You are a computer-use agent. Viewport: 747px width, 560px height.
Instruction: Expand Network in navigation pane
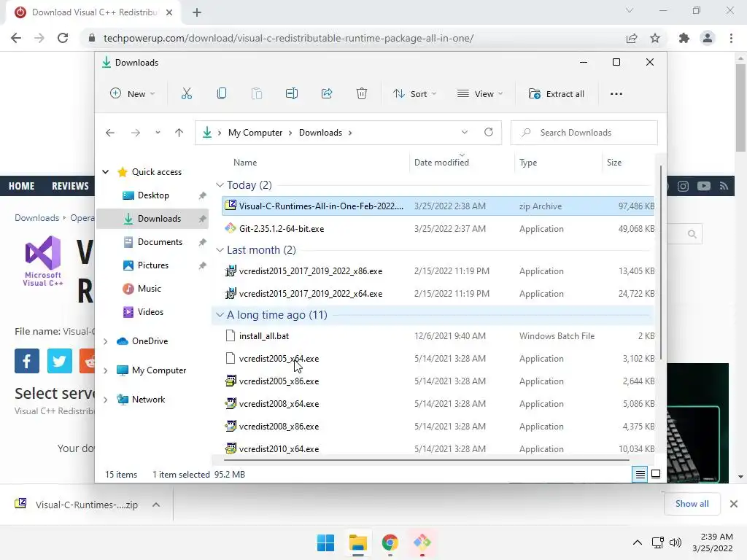pyautogui.click(x=105, y=400)
